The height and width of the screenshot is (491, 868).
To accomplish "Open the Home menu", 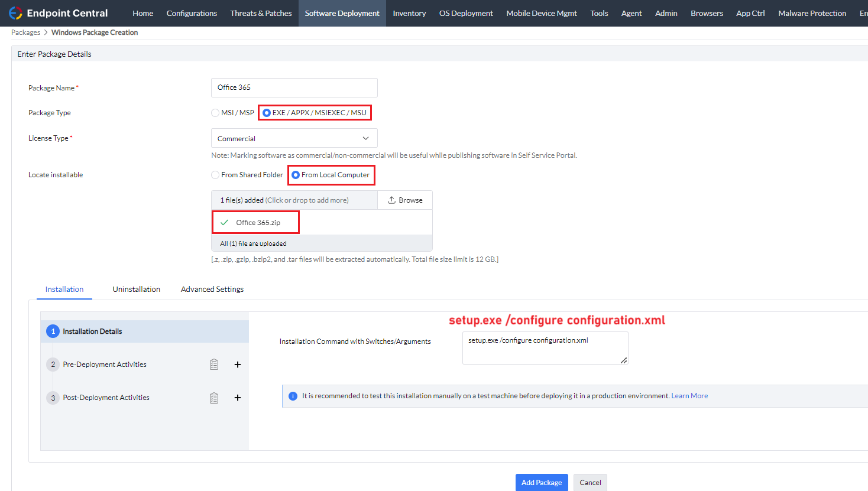I will click(143, 13).
